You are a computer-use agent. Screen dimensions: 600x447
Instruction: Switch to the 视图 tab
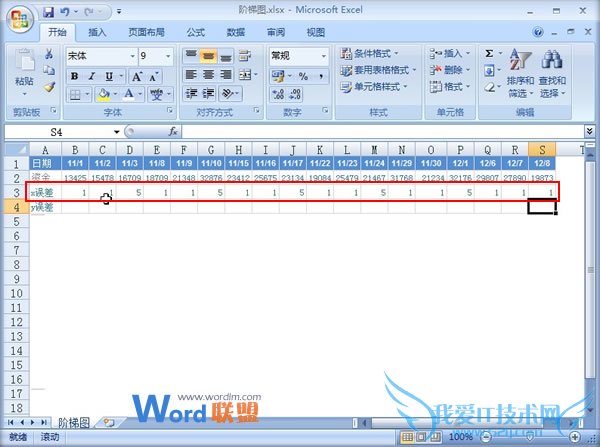pyautogui.click(x=316, y=33)
